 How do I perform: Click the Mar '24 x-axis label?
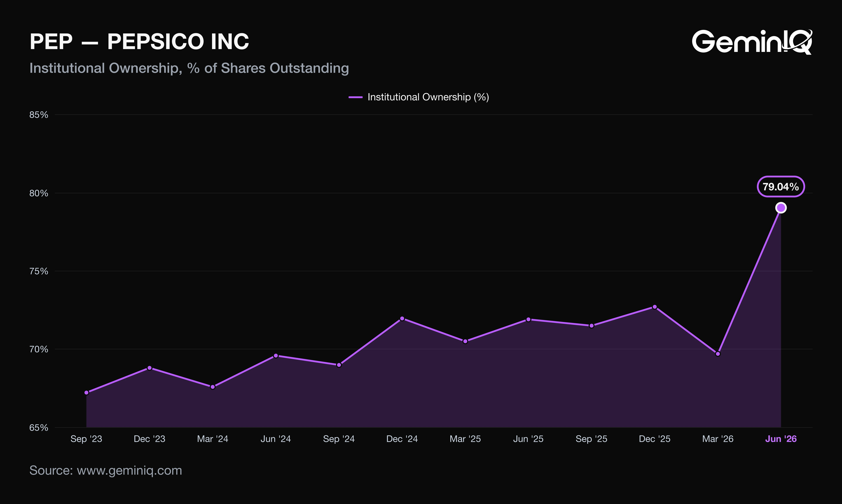pos(213,439)
